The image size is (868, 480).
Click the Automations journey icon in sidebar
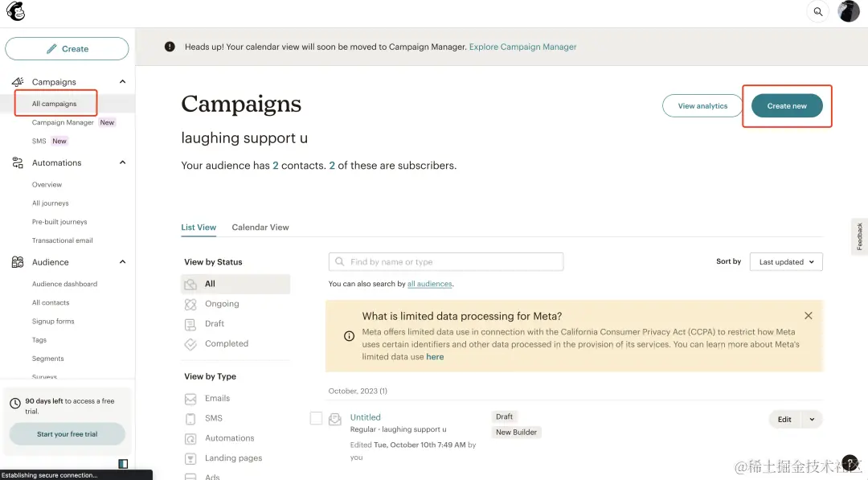pyautogui.click(x=18, y=163)
